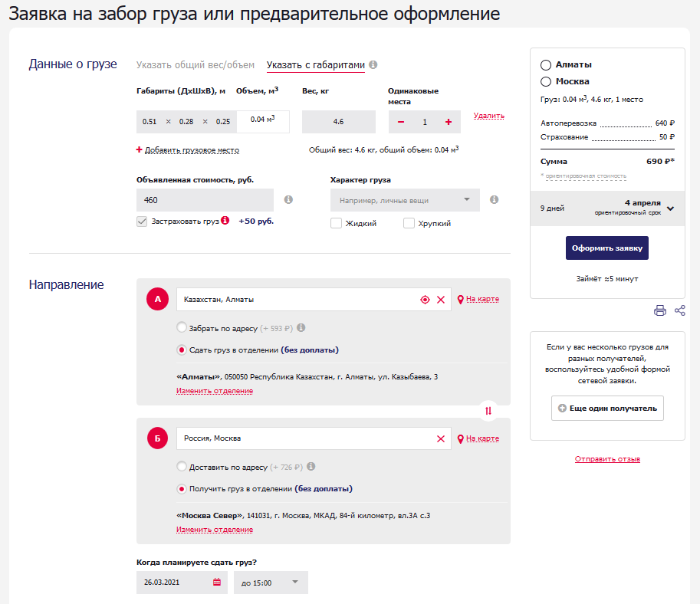Click the Добавить грузовое место link
This screenshot has width=700, height=604.
point(191,150)
